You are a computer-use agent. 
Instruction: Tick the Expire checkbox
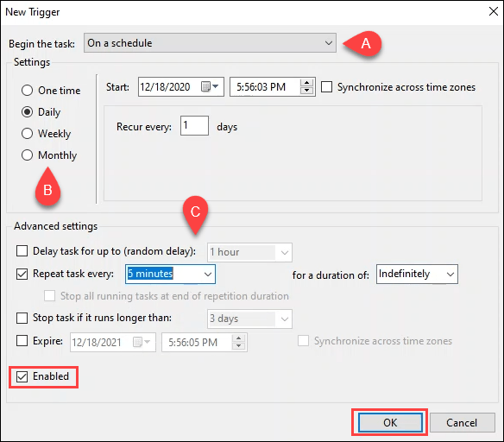click(x=22, y=340)
